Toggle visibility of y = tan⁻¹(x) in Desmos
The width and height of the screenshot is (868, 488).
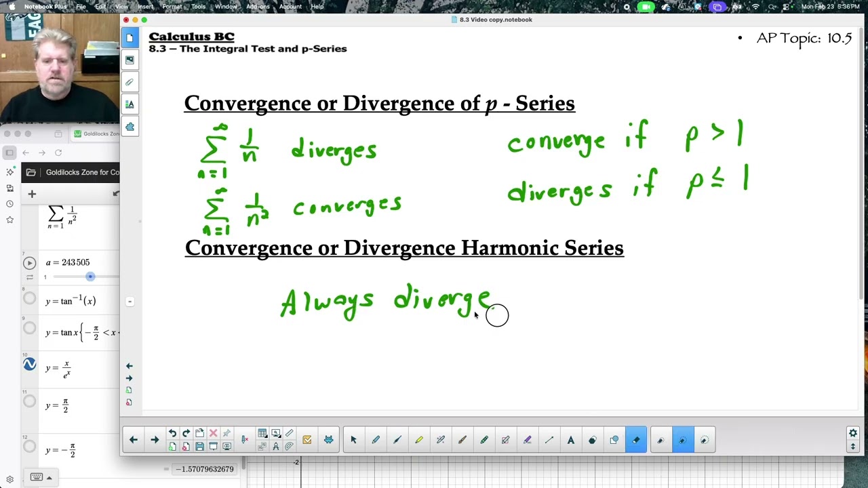[29, 298]
